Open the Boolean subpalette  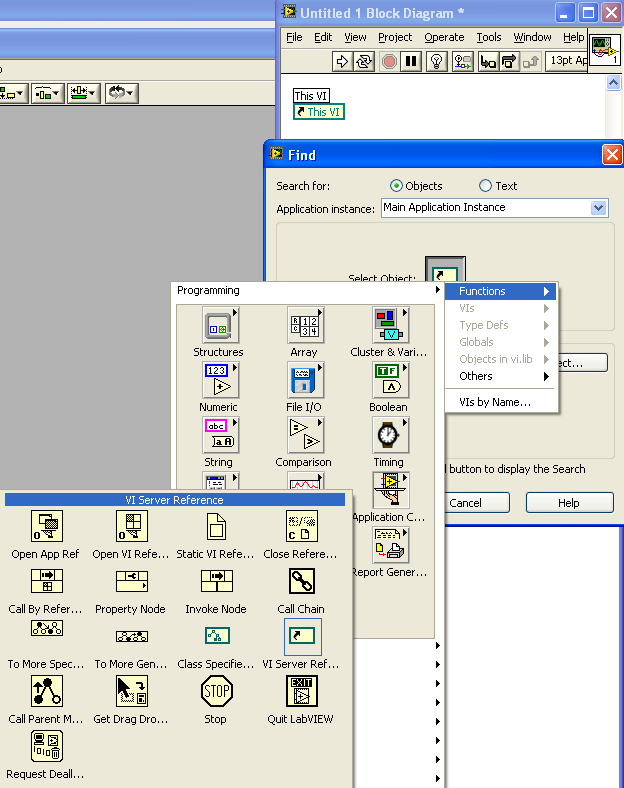tap(390, 380)
